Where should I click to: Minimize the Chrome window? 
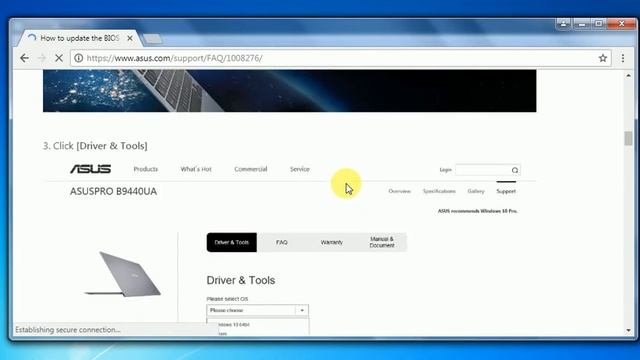tap(582, 24)
